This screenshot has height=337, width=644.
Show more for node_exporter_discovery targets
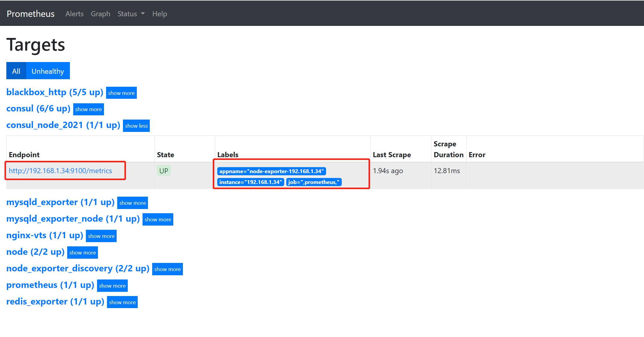click(x=168, y=269)
